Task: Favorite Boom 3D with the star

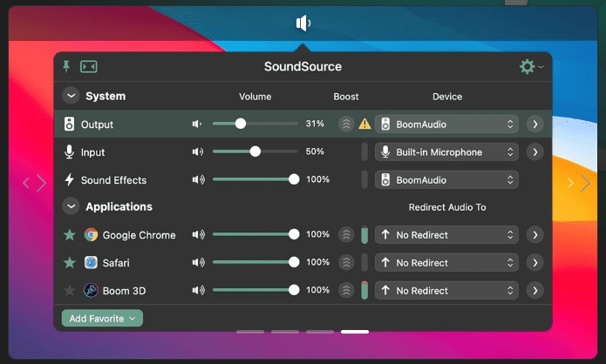Action: coord(70,290)
